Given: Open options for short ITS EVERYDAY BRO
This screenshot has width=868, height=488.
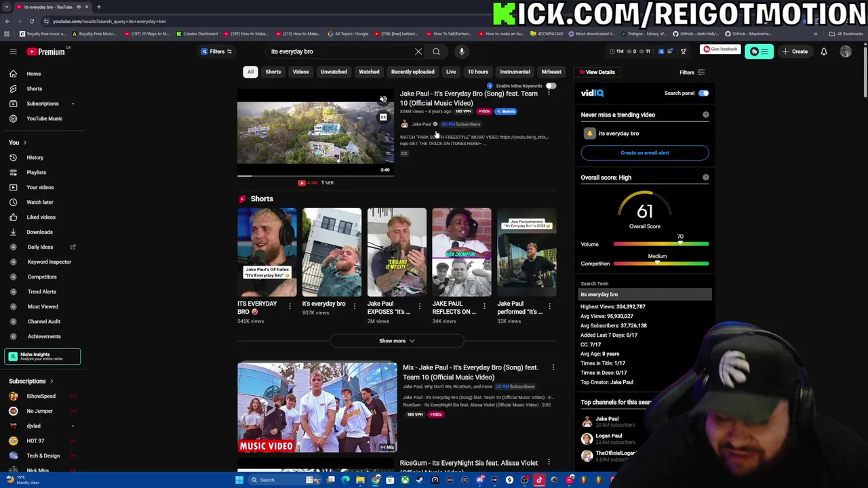Looking at the screenshot, I should pyautogui.click(x=290, y=306).
